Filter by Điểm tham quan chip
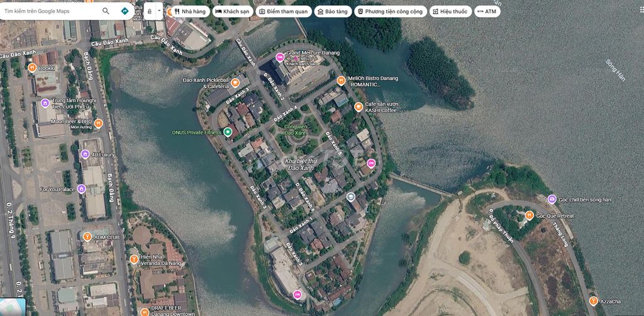The height and width of the screenshot is (316, 644). pos(284,11)
